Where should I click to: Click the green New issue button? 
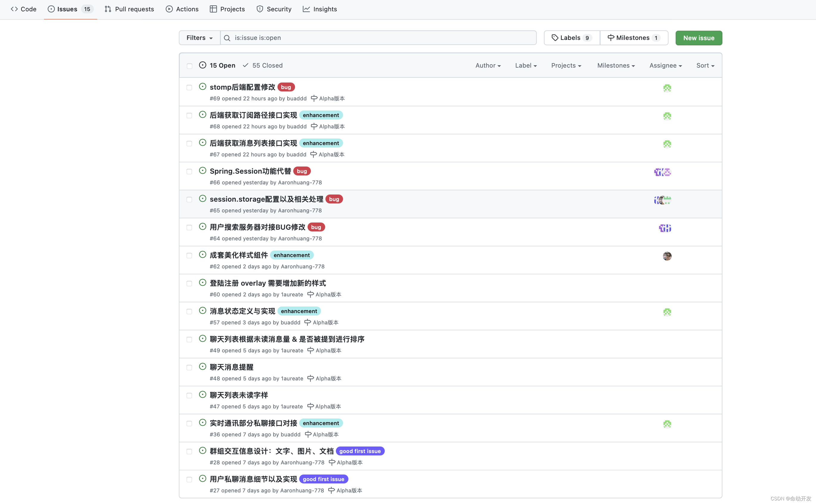click(698, 38)
